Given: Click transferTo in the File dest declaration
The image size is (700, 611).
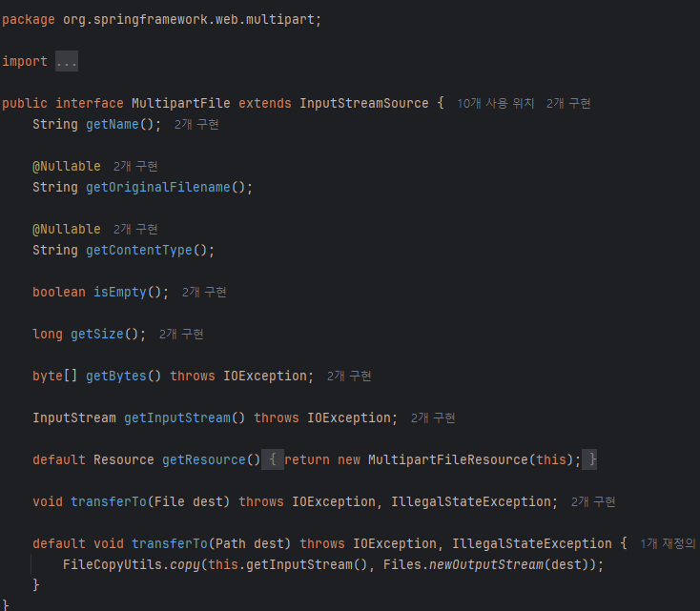Looking at the screenshot, I should 109,502.
